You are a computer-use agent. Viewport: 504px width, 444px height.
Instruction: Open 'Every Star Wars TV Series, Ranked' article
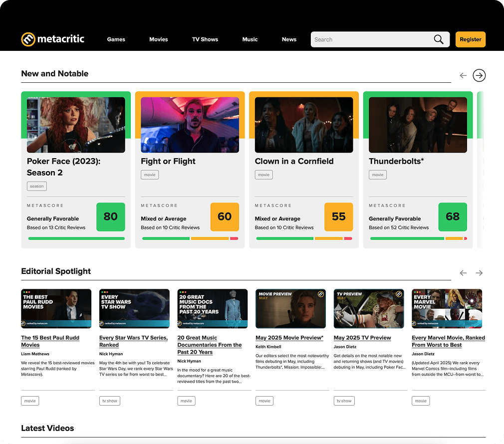pyautogui.click(x=133, y=341)
